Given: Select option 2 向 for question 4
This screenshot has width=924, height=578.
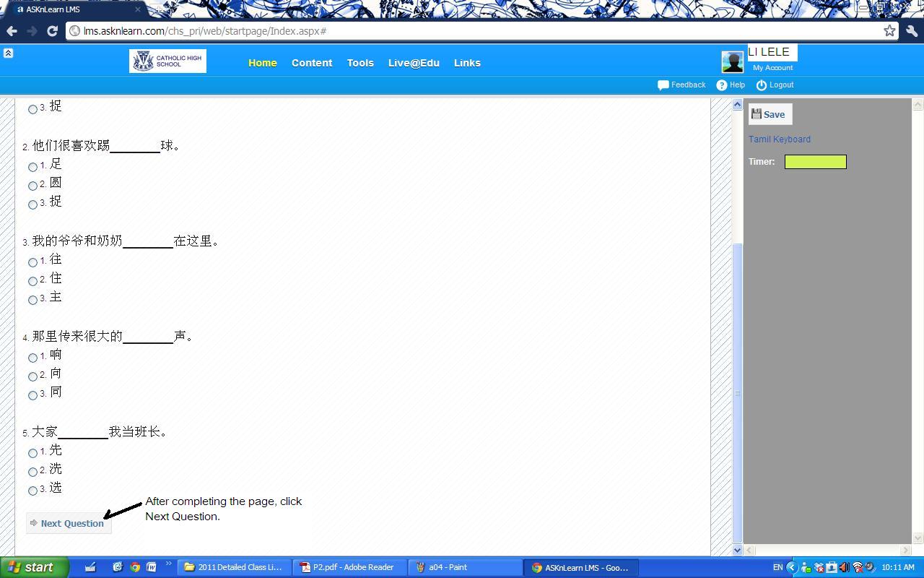Looking at the screenshot, I should click(32, 376).
